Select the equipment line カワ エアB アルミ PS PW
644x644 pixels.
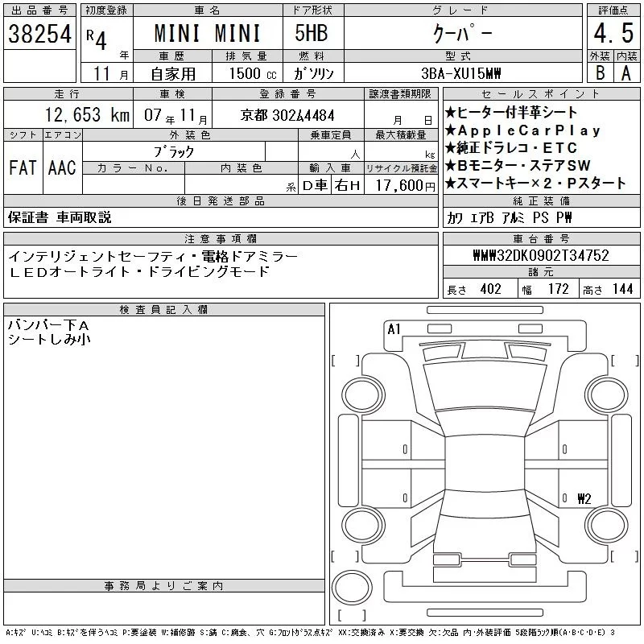click(x=510, y=217)
